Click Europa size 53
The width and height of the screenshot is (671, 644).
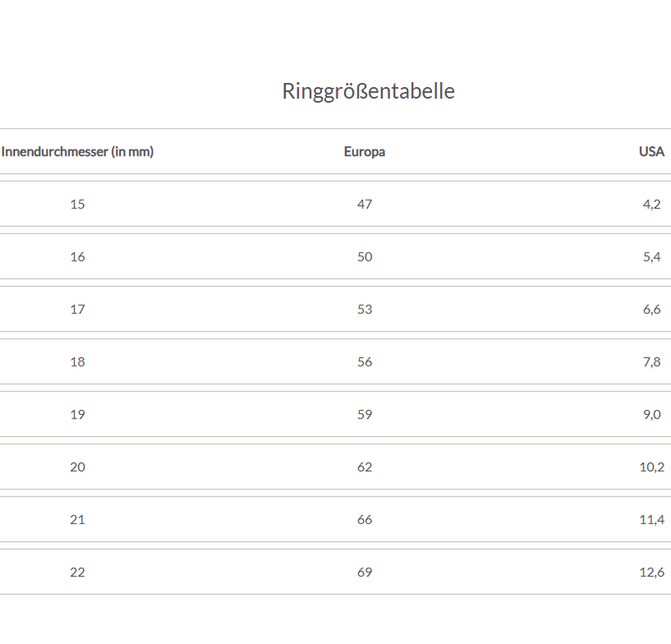tap(365, 309)
